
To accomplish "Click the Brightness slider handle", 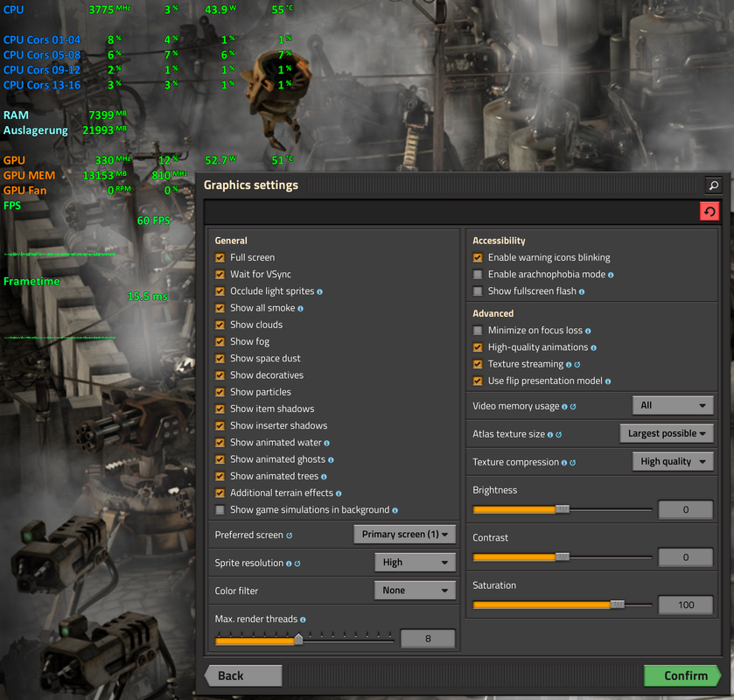I will click(563, 509).
